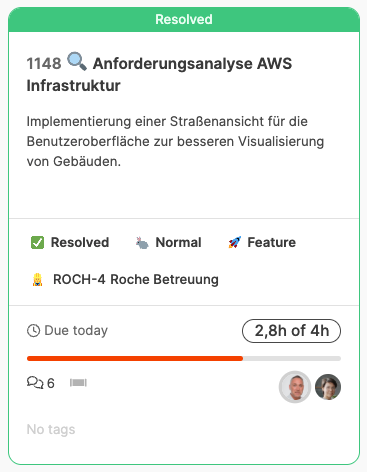
Task: Open the Feature type selector
Action: (x=262, y=243)
